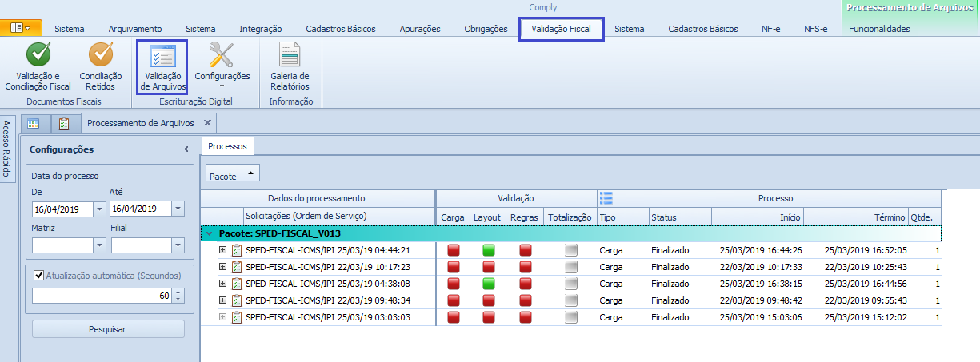The height and width of the screenshot is (362, 980).
Task: Collapse the Pacote SPED-FISCAL_V013 group
Action: click(x=210, y=233)
